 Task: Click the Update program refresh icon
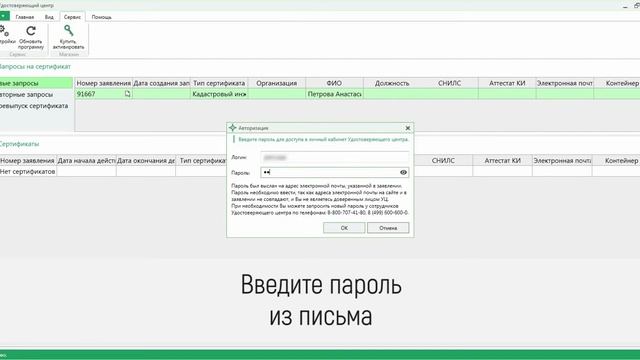[x=31, y=31]
